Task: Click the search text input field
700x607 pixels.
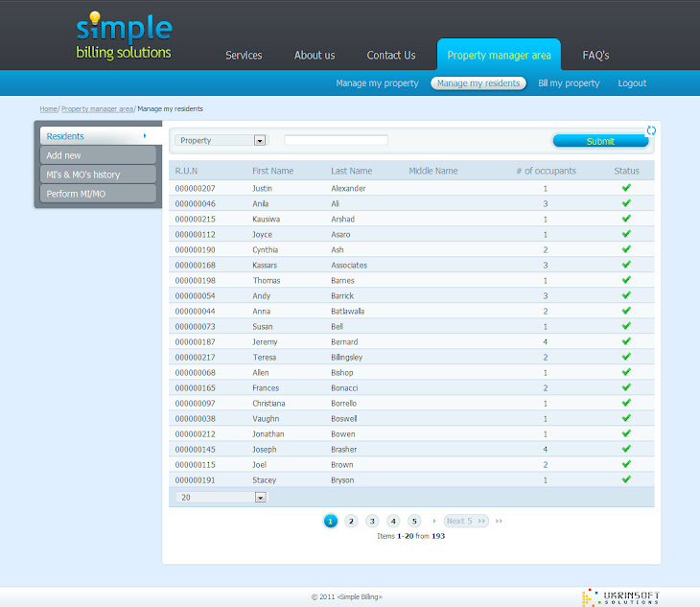Action: point(337,140)
